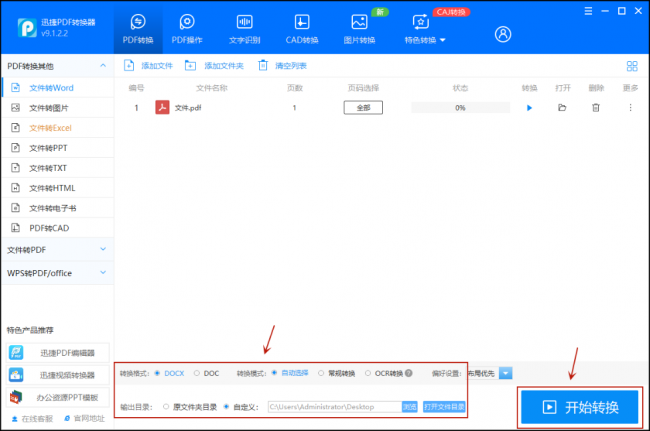Switch to CAD转换 tab
Image resolution: width=650 pixels, height=431 pixels.
(302, 28)
